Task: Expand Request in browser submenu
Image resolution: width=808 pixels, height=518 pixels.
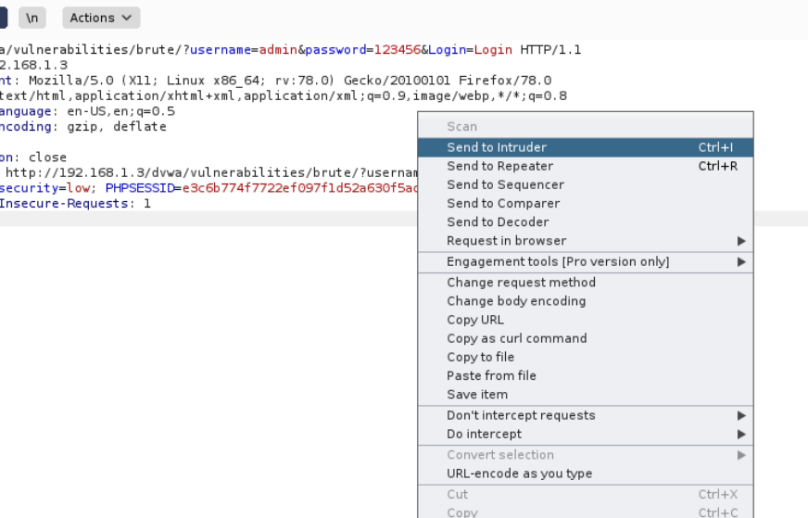Action: click(x=506, y=241)
